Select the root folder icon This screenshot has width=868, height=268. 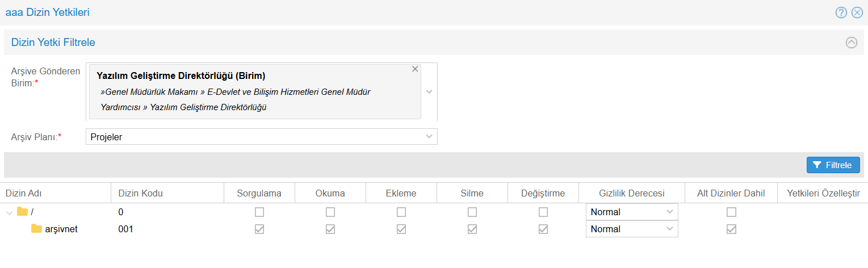23,212
